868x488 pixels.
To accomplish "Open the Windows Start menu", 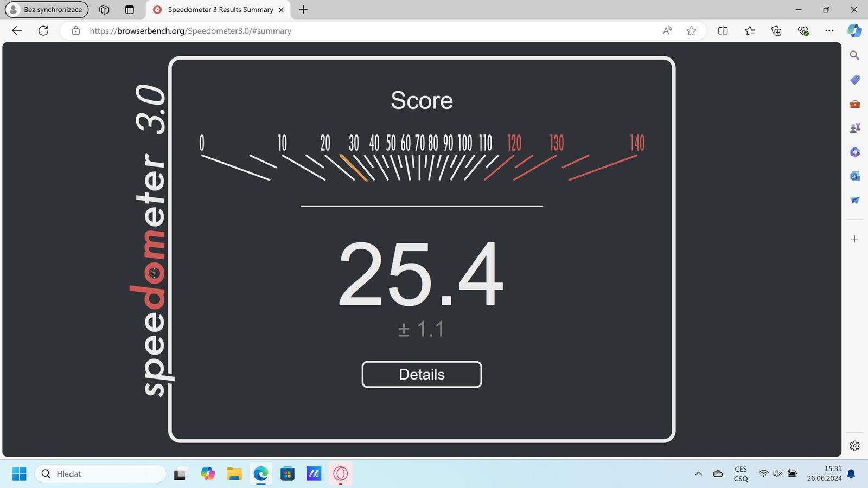I will point(19,474).
